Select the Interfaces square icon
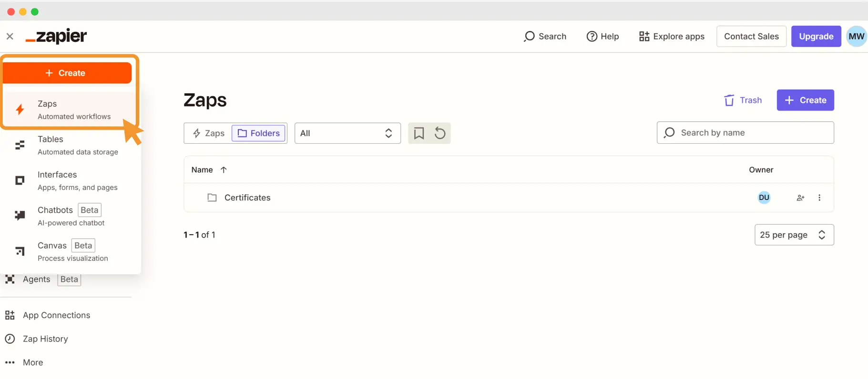868x379 pixels. click(20, 180)
